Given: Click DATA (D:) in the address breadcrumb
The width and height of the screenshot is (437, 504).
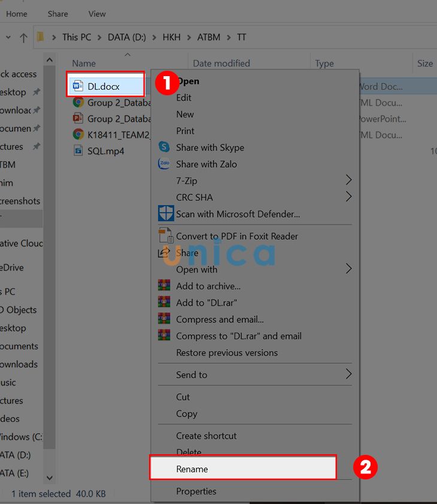Looking at the screenshot, I should (x=127, y=37).
